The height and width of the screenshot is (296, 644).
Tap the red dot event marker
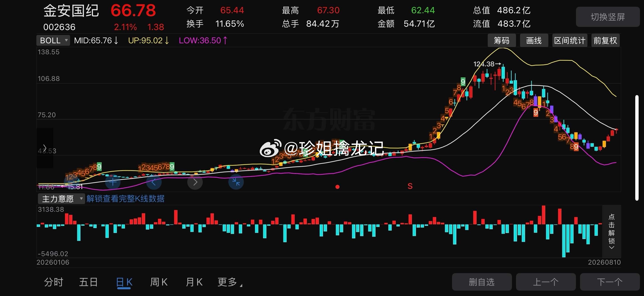tap(337, 187)
